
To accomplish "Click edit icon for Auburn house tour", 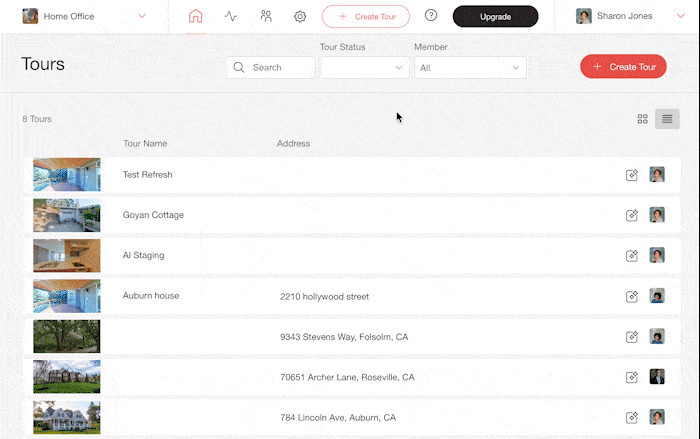I will pos(632,296).
